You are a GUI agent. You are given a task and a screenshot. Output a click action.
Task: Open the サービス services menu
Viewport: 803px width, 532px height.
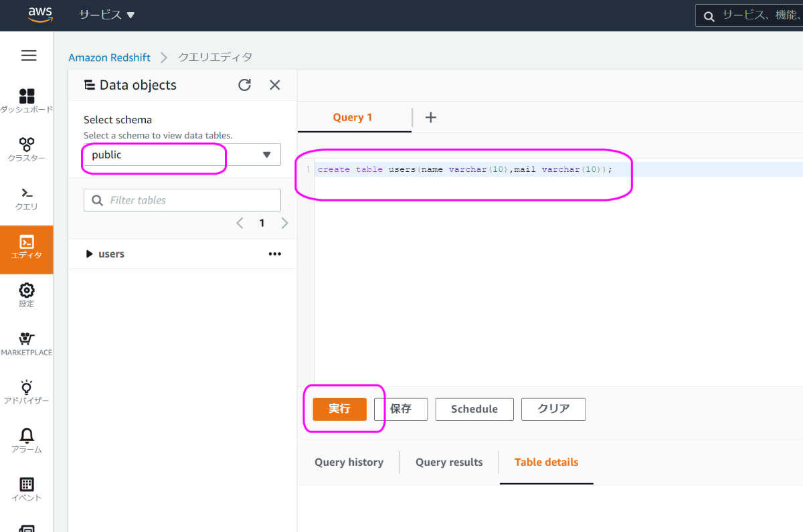point(106,15)
